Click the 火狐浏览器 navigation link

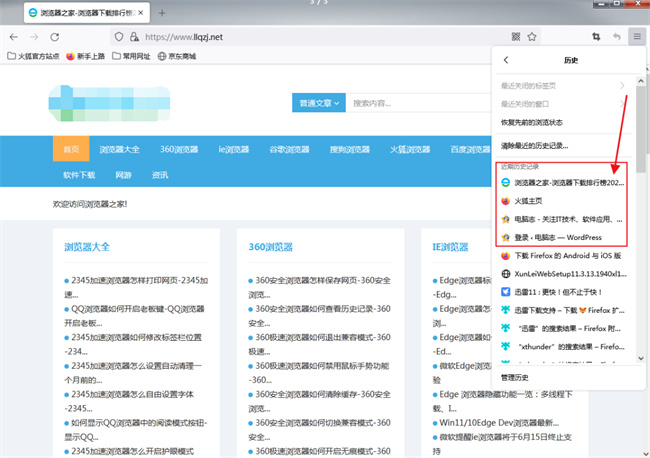[410, 149]
